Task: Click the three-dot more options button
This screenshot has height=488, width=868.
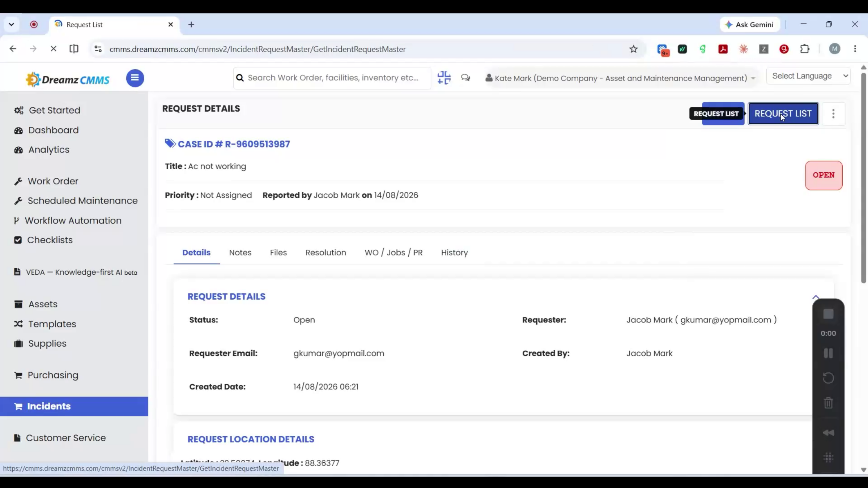Action: pos(833,114)
